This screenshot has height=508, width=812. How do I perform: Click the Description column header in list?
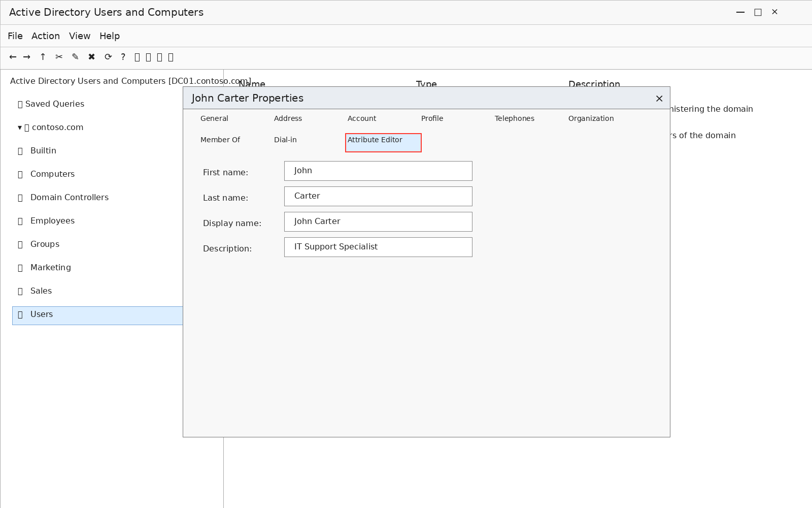tap(594, 83)
